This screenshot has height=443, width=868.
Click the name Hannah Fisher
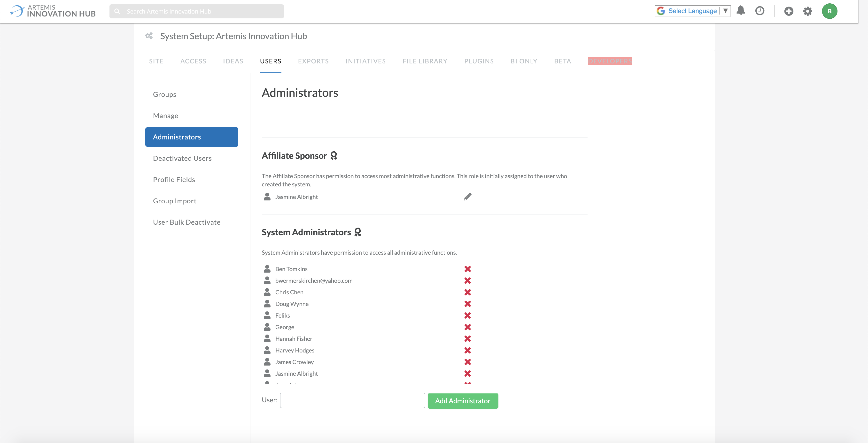(294, 339)
